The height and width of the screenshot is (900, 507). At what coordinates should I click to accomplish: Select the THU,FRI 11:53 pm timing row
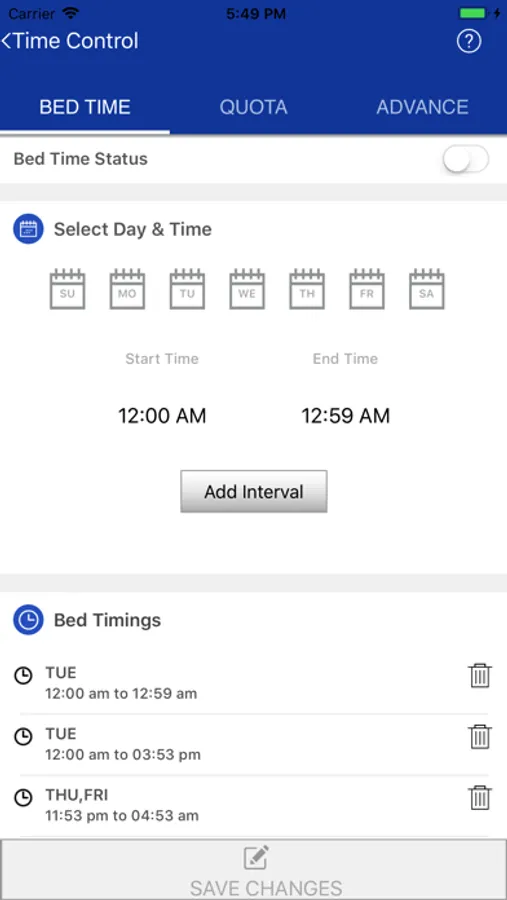pyautogui.click(x=253, y=805)
